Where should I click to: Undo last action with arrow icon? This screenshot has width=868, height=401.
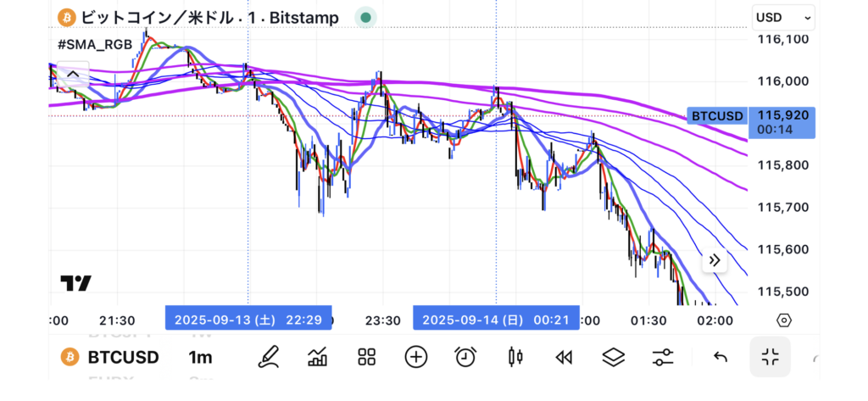[721, 357]
